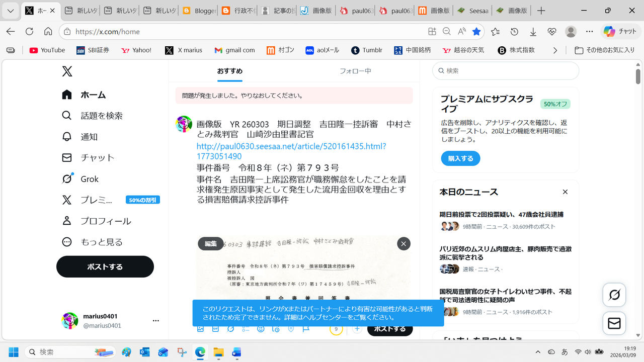Switch to フォロー中 timeline tab
The image size is (644, 362).
click(355, 71)
